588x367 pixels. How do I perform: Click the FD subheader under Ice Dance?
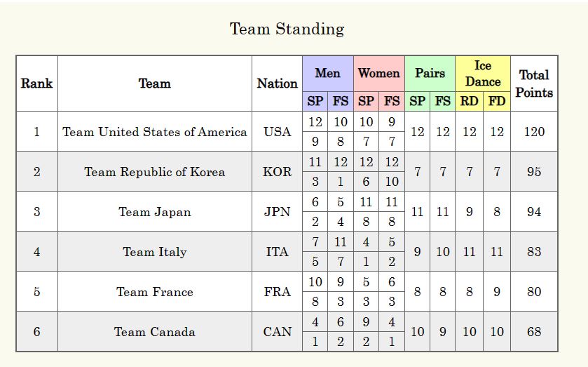(x=496, y=101)
